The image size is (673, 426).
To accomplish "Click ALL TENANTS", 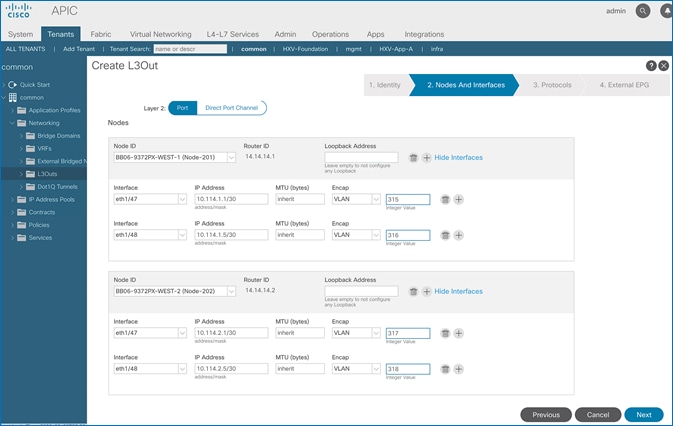I will (x=25, y=49).
